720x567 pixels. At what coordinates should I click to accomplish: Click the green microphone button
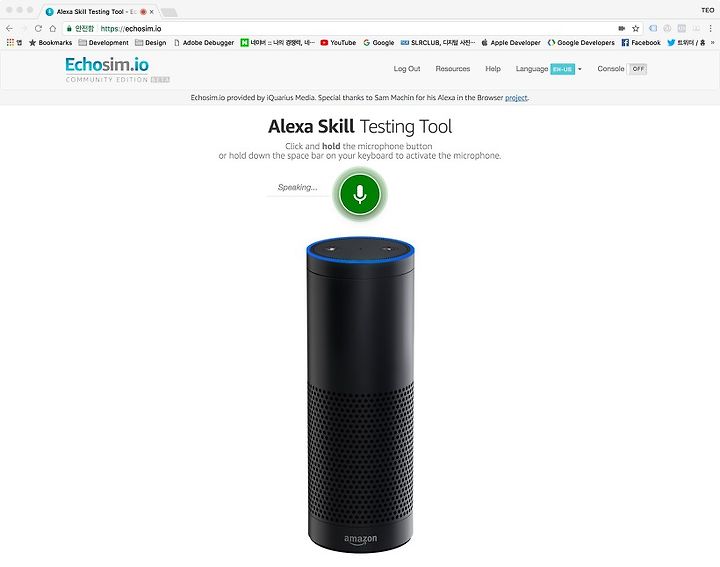360,194
